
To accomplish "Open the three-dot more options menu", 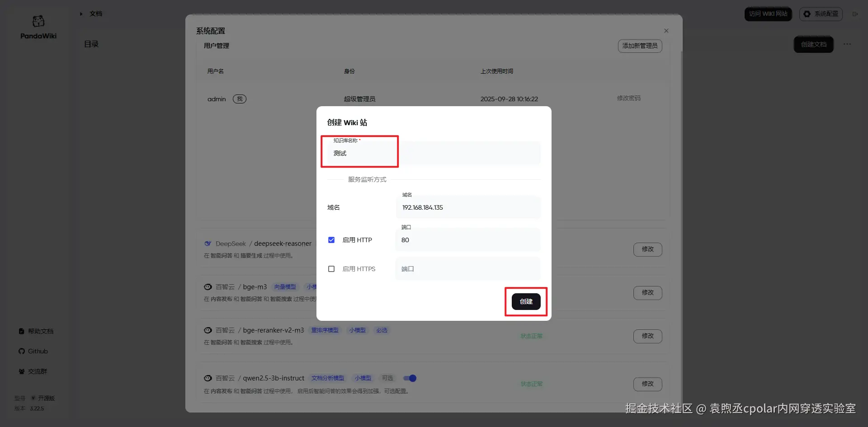I will [847, 44].
